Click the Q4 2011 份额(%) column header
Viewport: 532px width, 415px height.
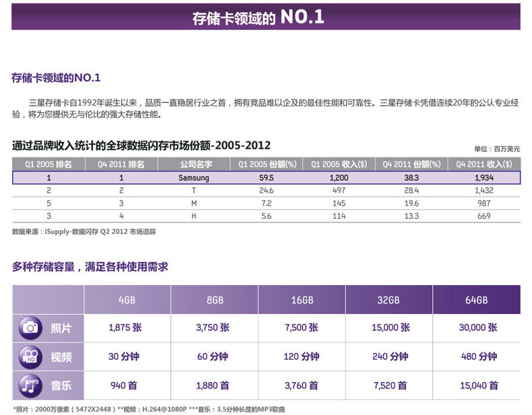click(x=411, y=164)
